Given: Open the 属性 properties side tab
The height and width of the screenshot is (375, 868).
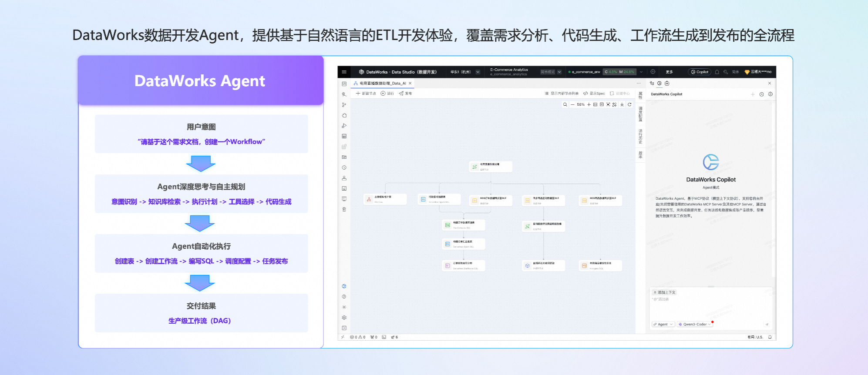Looking at the screenshot, I should point(640,96).
